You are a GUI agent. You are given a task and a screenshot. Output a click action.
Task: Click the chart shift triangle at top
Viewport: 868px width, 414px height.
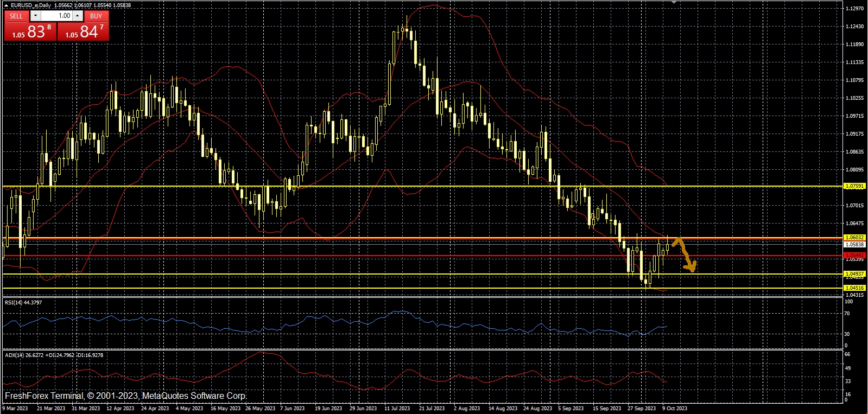(674, 3)
